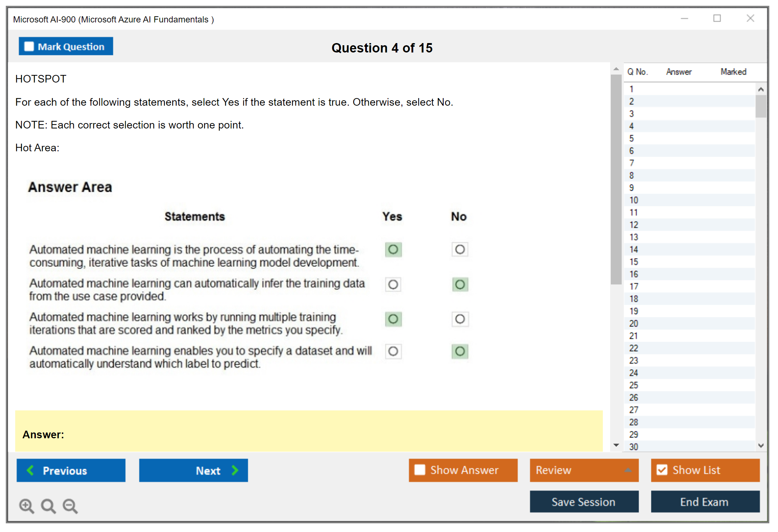Click the zoom out magnifier icon
This screenshot has height=532, width=778.
coord(70,506)
